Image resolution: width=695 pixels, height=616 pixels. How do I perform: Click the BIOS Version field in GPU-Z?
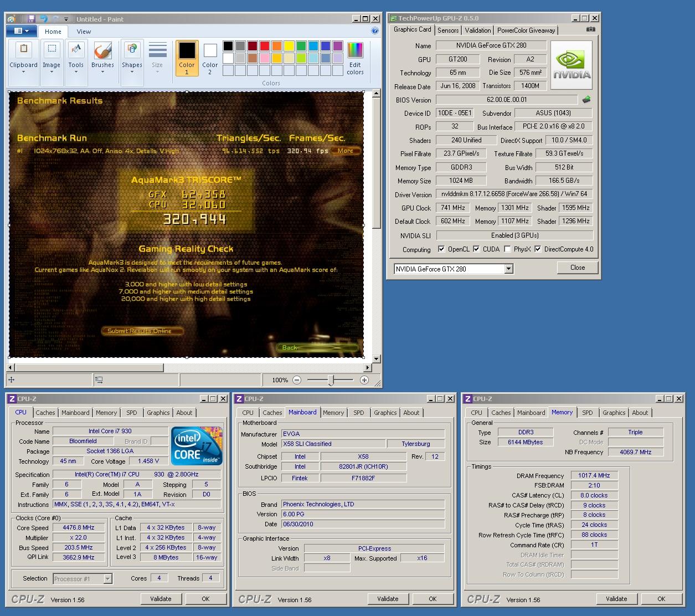[x=507, y=100]
